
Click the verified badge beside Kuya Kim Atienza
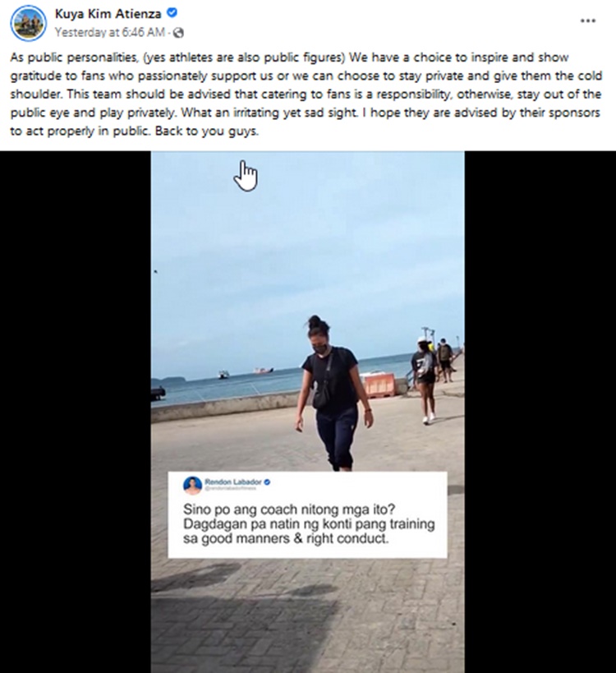[x=172, y=13]
